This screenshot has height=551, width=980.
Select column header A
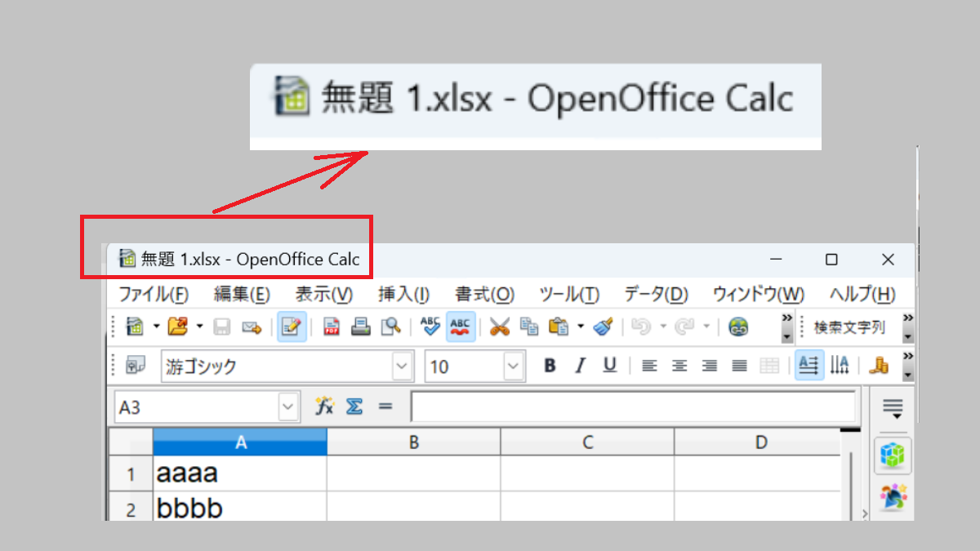coord(240,442)
